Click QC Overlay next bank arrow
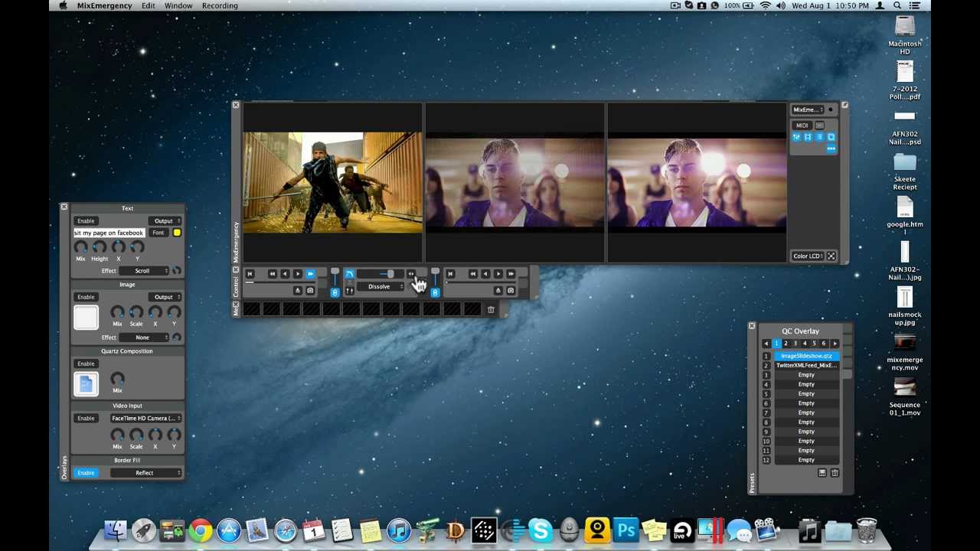This screenshot has height=551, width=980. click(835, 344)
